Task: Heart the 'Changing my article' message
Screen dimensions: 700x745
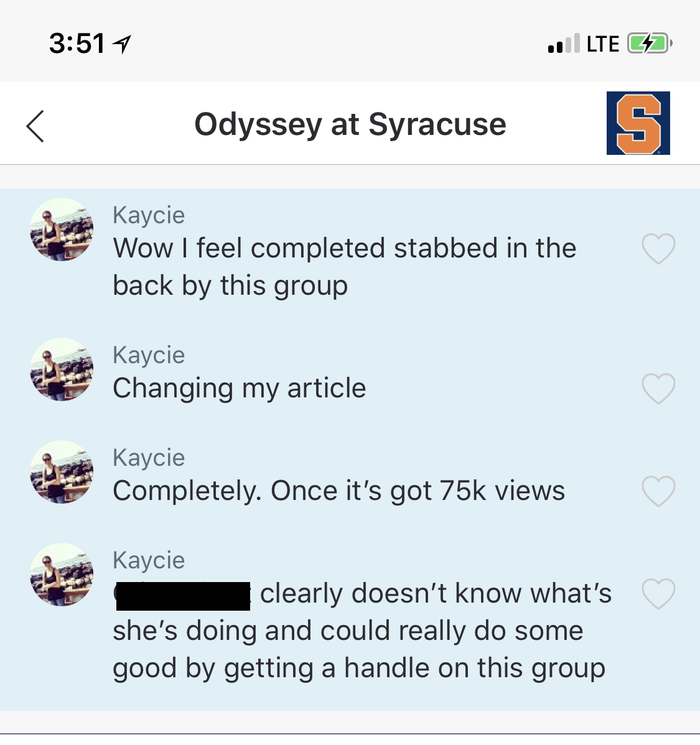Action: pyautogui.click(x=658, y=389)
